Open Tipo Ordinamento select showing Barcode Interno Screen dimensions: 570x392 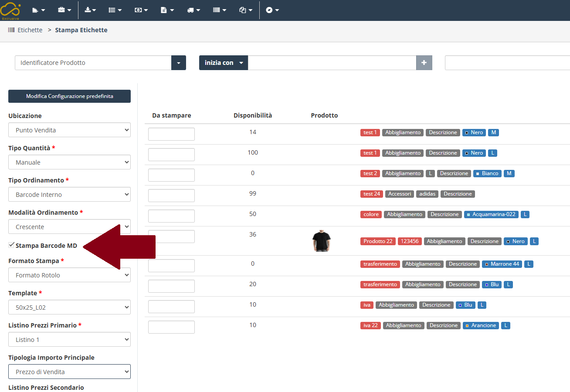point(69,194)
